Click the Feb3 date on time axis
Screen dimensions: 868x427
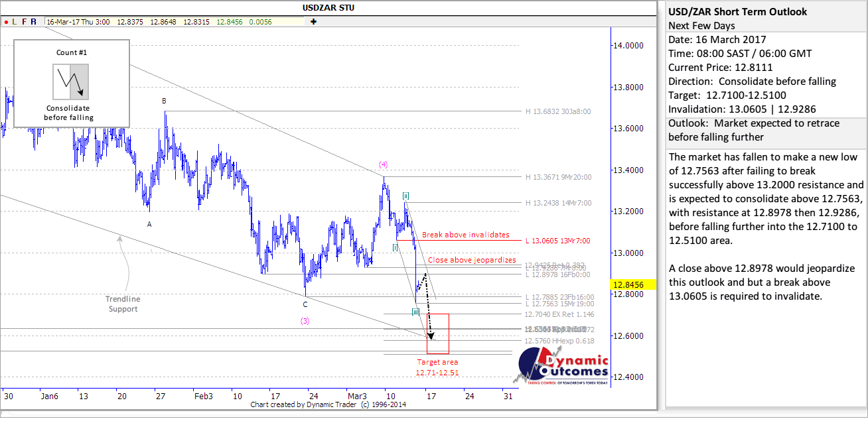click(x=204, y=396)
